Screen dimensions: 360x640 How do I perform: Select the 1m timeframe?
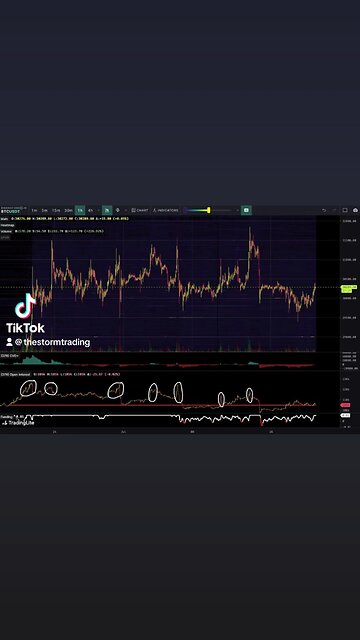click(x=35, y=210)
